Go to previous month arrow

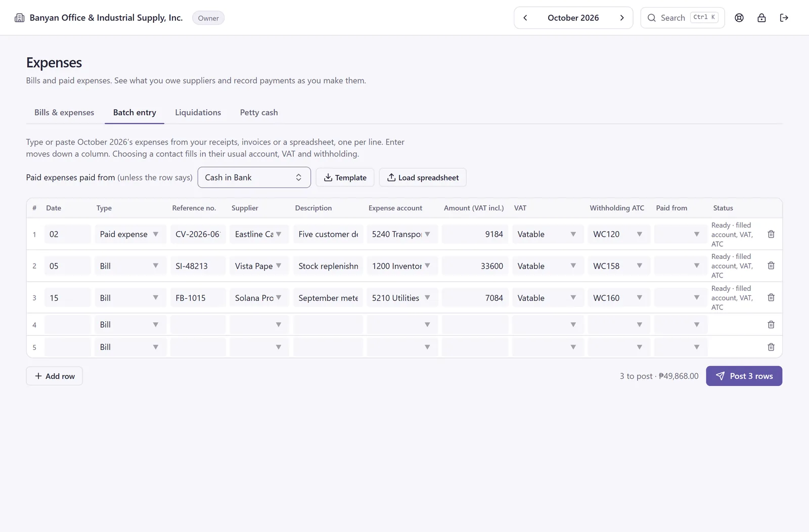(525, 18)
